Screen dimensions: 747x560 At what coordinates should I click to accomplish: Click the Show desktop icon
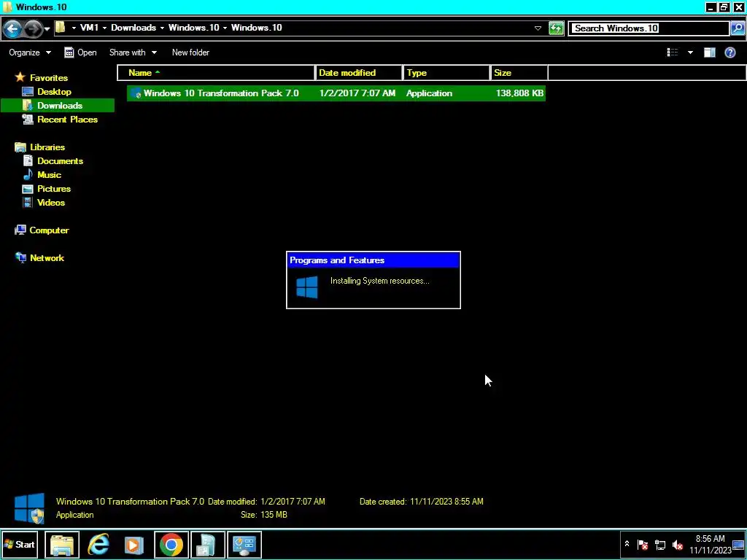[738, 544]
